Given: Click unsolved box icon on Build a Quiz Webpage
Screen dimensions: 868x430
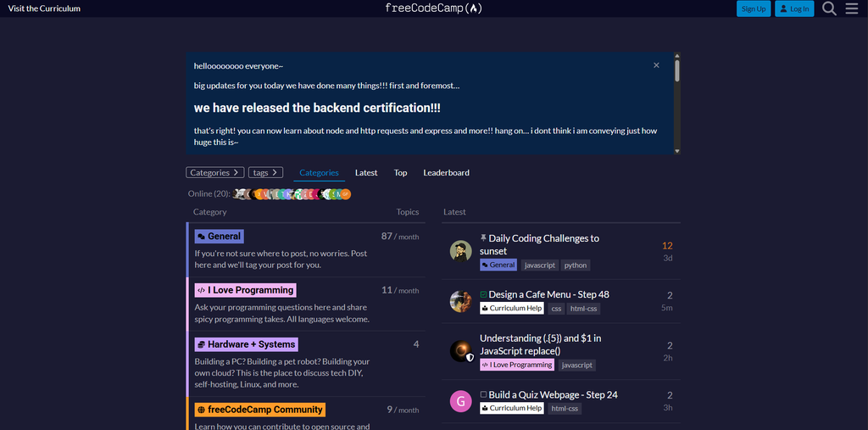Looking at the screenshot, I should pyautogui.click(x=483, y=395).
